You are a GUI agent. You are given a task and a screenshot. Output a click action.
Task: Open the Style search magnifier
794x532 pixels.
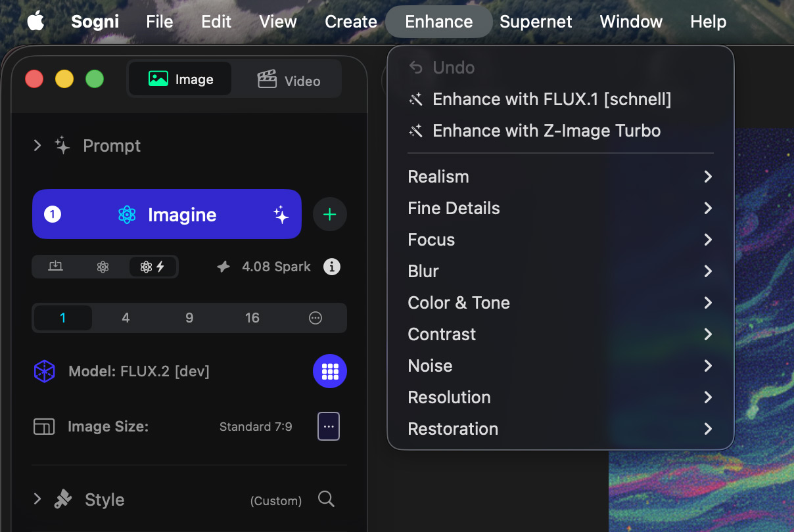click(326, 499)
